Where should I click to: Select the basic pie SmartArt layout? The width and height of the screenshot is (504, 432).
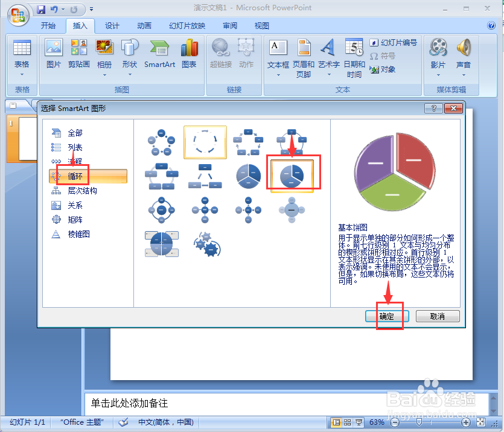pyautogui.click(x=292, y=176)
